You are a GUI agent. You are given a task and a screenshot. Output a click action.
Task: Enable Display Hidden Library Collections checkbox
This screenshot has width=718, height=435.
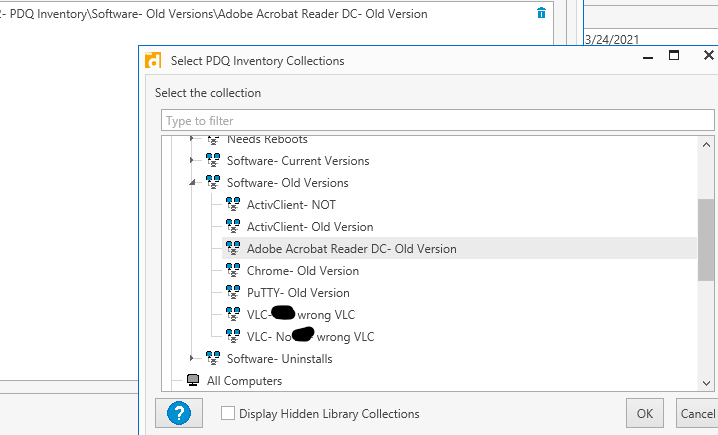(228, 413)
